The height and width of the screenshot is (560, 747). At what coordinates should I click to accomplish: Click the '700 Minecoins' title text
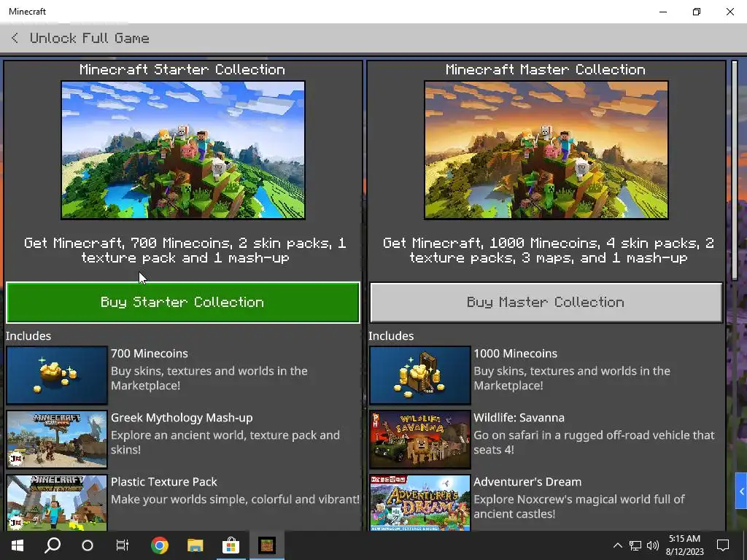[x=149, y=354]
